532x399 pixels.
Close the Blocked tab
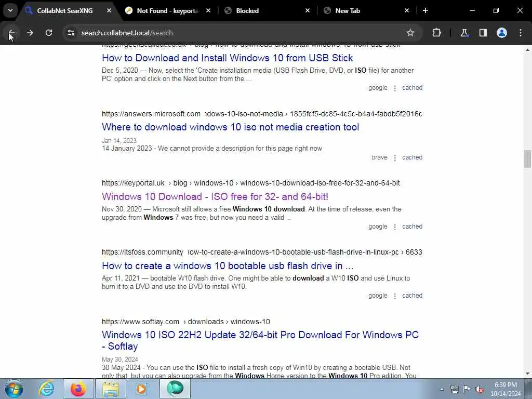(308, 10)
